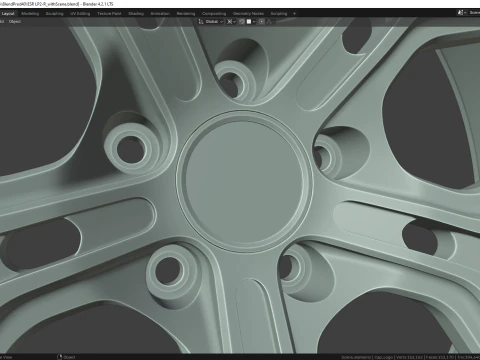Open the UV Editing workspace tab
Viewport: 480px width, 360px height.
click(x=80, y=14)
